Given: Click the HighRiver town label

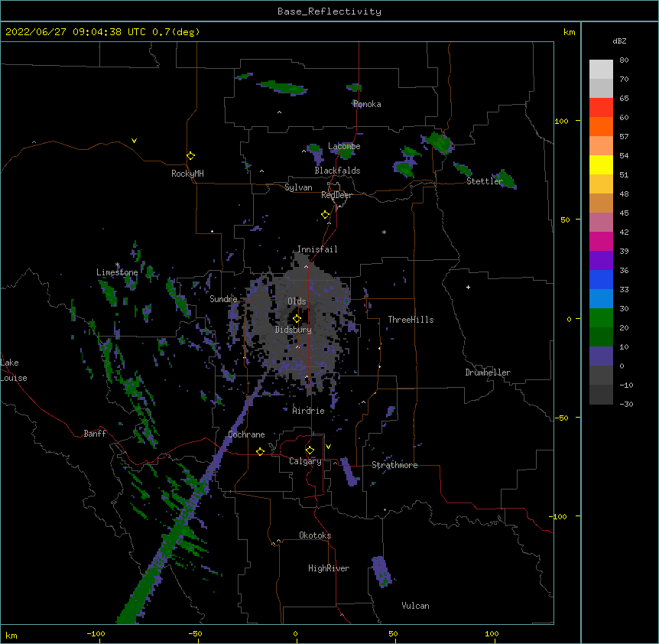Looking at the screenshot, I should pyautogui.click(x=329, y=568).
